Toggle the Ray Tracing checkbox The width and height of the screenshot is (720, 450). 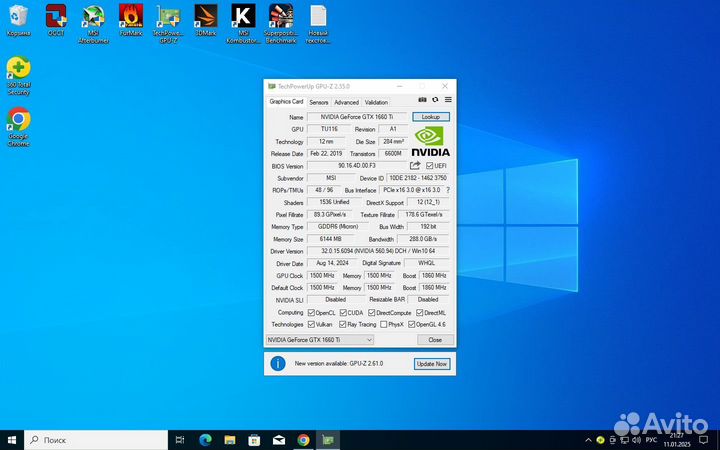343,324
